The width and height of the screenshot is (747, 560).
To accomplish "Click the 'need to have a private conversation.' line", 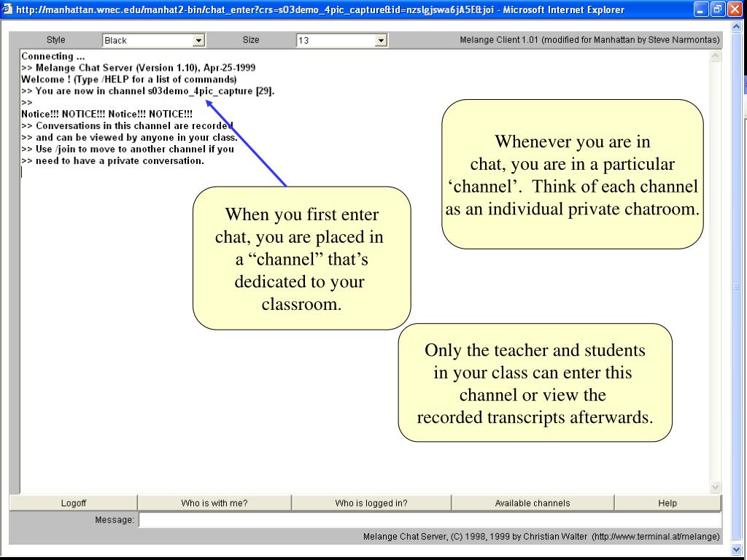I will click(112, 161).
